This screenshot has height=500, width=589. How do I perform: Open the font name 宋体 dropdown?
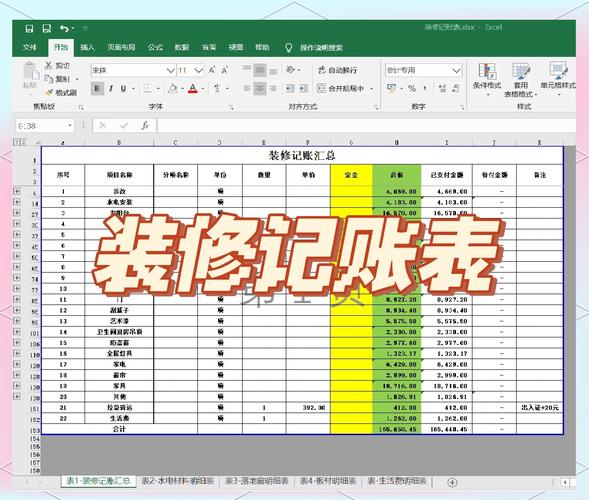[x=170, y=70]
